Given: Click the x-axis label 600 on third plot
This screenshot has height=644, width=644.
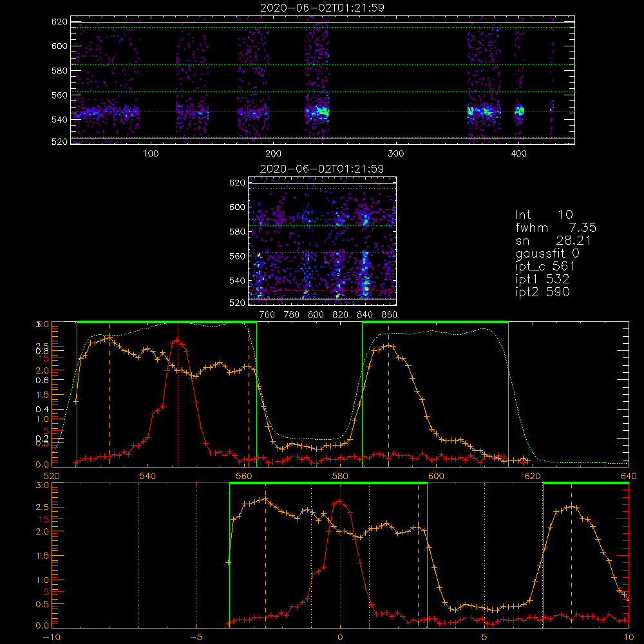Looking at the screenshot, I should tap(436, 476).
